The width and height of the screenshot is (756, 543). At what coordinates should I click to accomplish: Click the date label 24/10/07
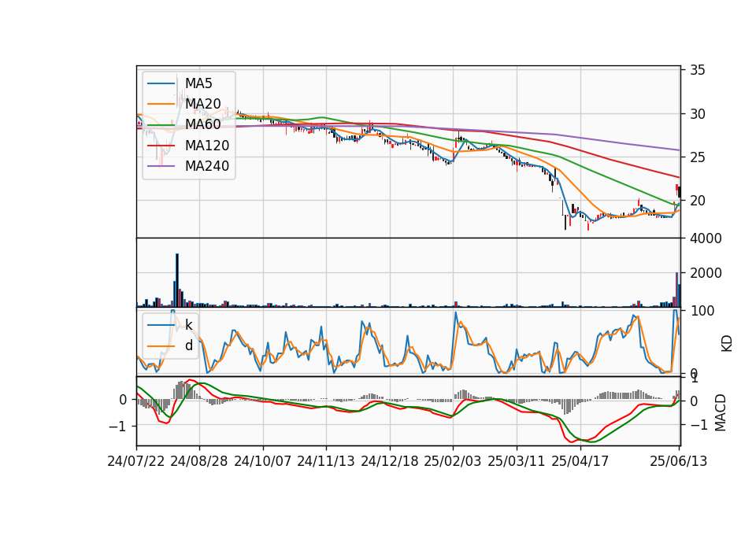point(263,461)
